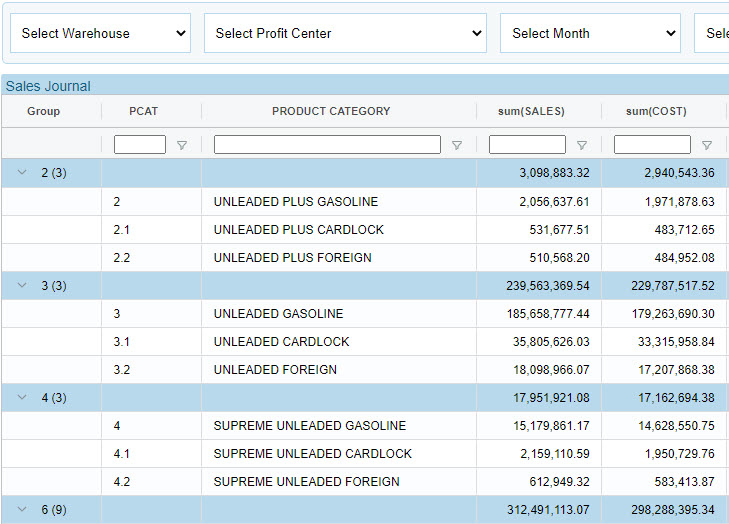Click group total sales 3,098,883.32
729x524 pixels.
554,173
